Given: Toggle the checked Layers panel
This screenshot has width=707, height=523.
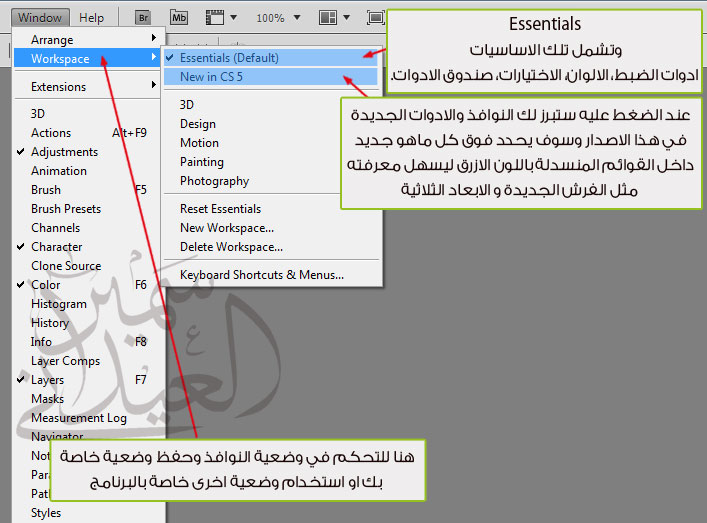Looking at the screenshot, I should coord(89,380).
